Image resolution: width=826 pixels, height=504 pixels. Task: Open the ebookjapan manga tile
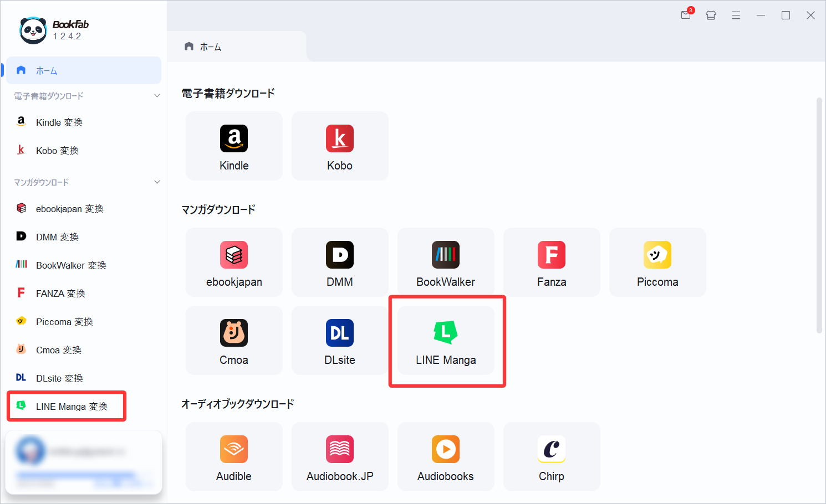pos(234,263)
